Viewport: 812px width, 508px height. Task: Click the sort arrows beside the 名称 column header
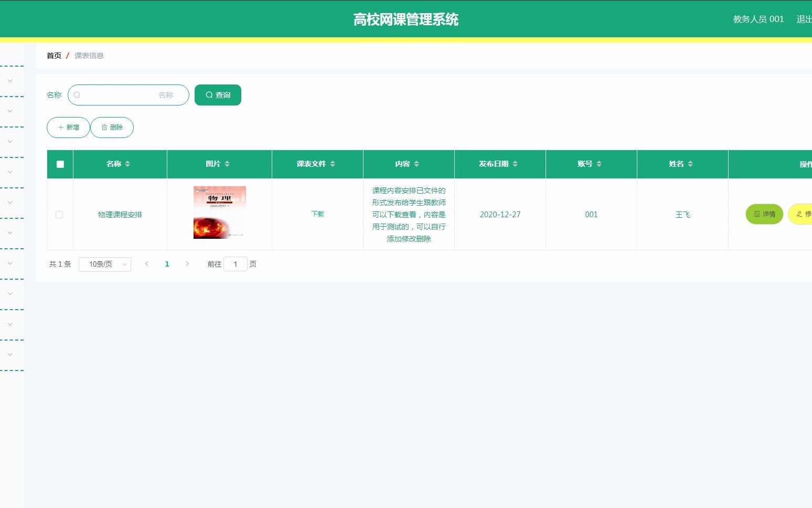pyautogui.click(x=129, y=164)
